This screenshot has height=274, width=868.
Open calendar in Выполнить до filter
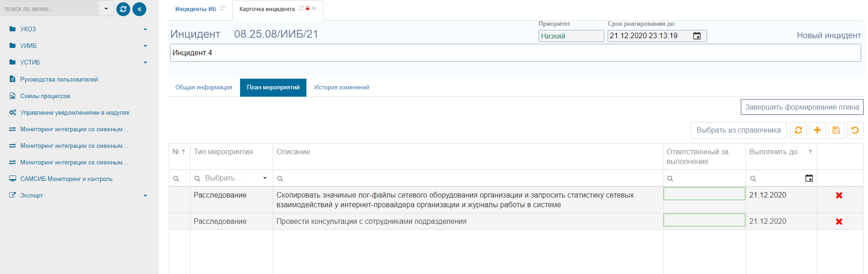[x=809, y=178]
